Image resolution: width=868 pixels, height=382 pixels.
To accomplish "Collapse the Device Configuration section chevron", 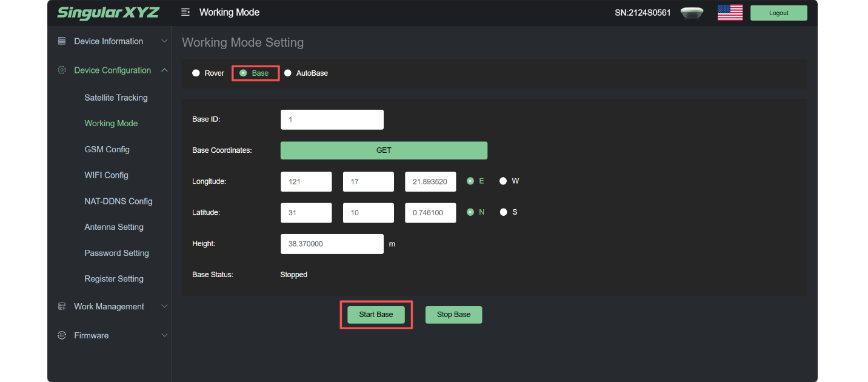I will (x=164, y=70).
